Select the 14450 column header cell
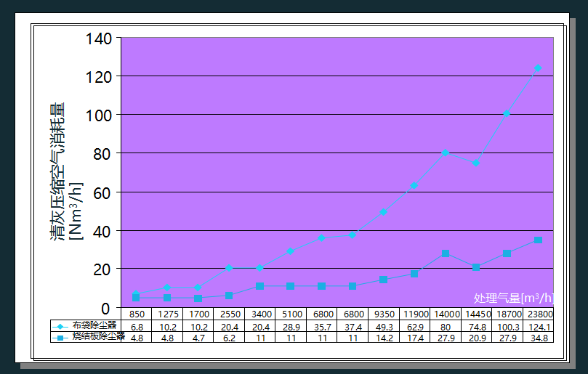The width and height of the screenshot is (588, 374). click(x=477, y=314)
